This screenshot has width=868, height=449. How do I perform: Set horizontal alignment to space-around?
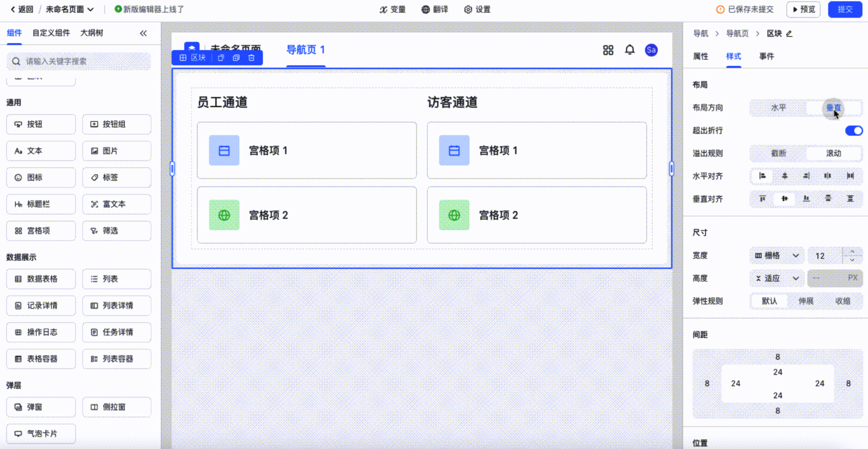click(x=828, y=176)
